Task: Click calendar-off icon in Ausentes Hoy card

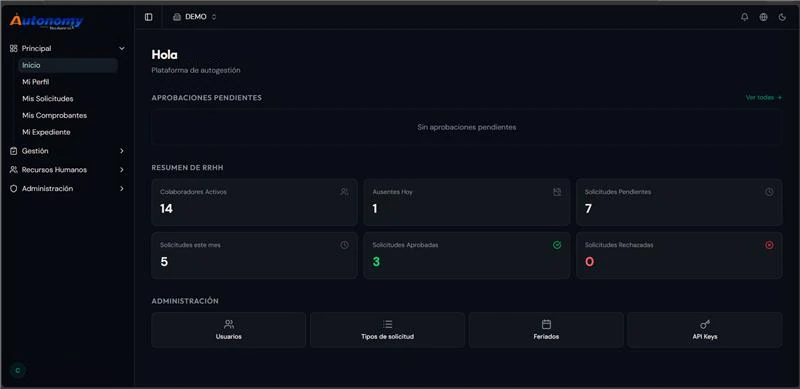Action: click(557, 192)
